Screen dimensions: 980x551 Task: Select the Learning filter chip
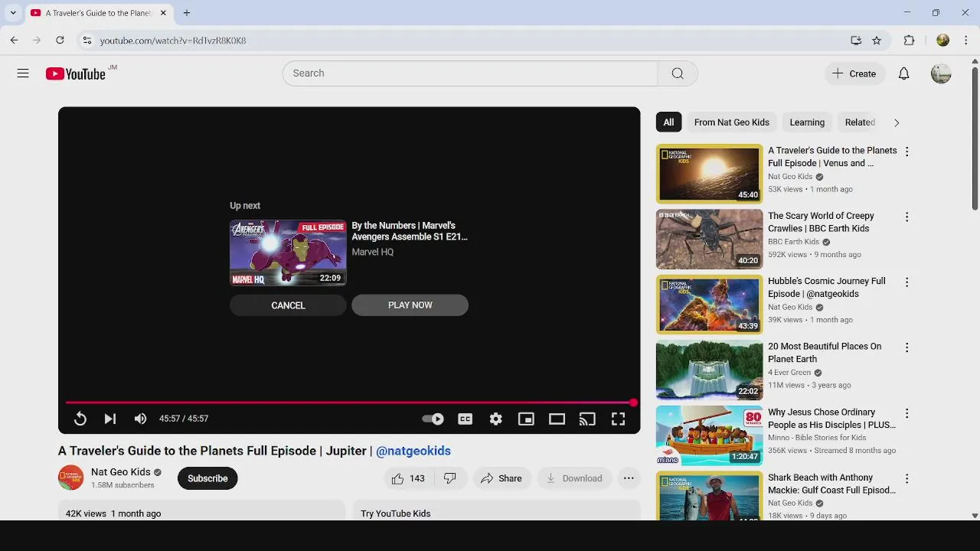[807, 122]
